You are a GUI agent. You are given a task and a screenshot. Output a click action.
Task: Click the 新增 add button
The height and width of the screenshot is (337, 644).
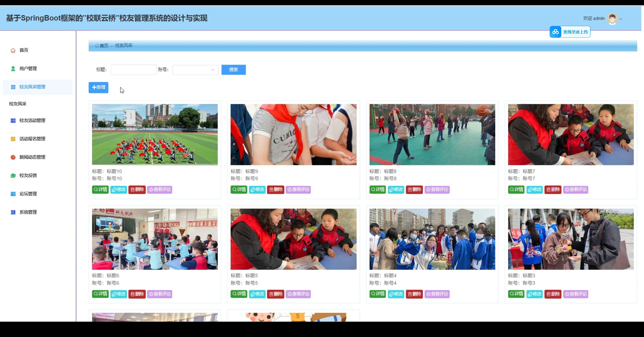click(98, 87)
